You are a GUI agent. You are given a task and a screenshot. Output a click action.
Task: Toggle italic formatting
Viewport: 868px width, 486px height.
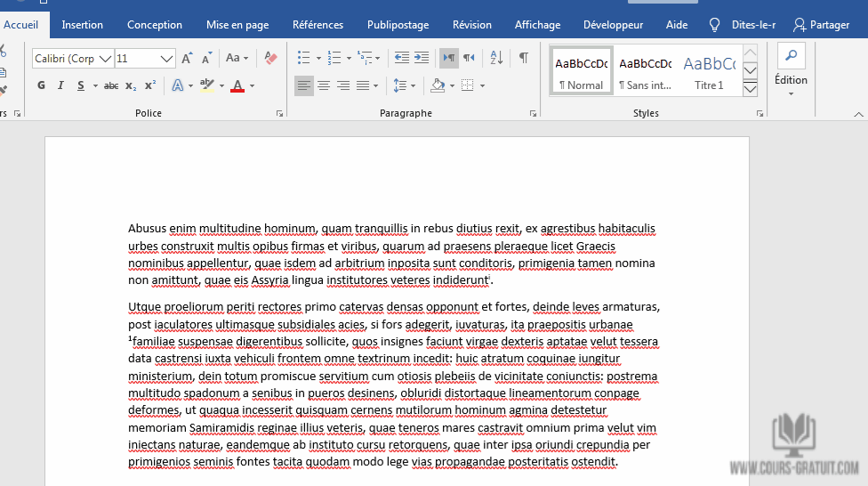60,85
